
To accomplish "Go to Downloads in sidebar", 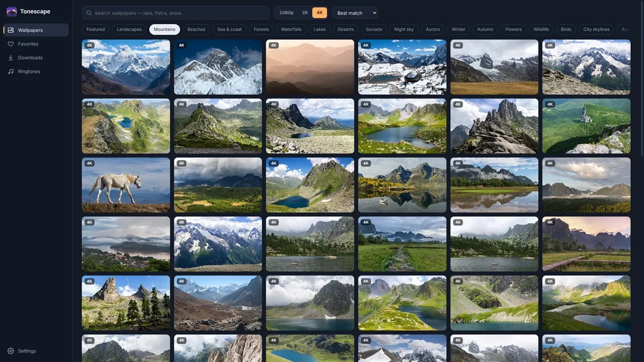I will click(35, 58).
